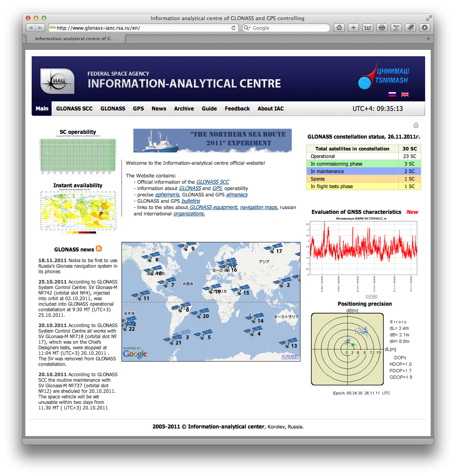Switch site language with the Russian flag
Screen dimensions: 456x476
(392, 94)
